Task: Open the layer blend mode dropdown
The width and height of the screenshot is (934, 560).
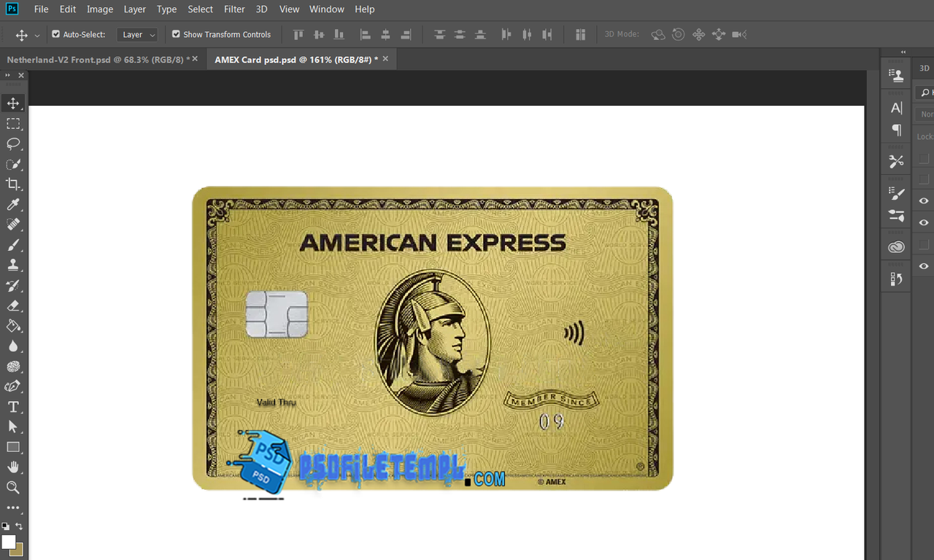Action: (925, 114)
